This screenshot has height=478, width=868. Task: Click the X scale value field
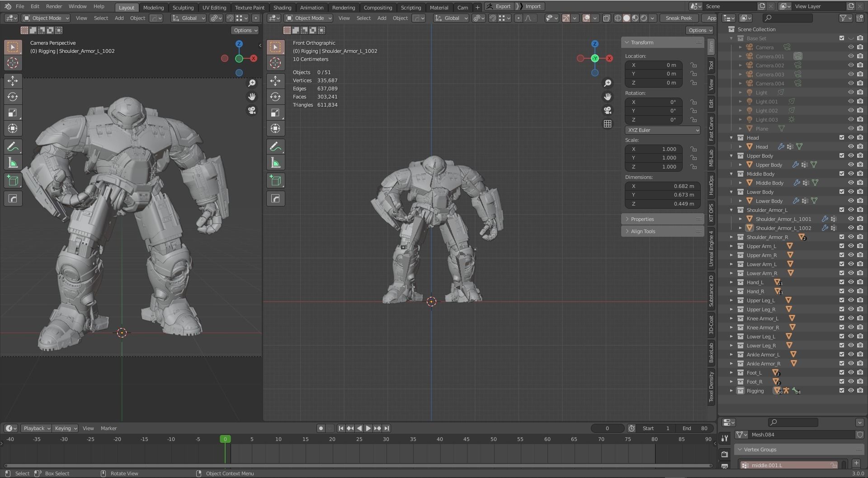tap(654, 149)
